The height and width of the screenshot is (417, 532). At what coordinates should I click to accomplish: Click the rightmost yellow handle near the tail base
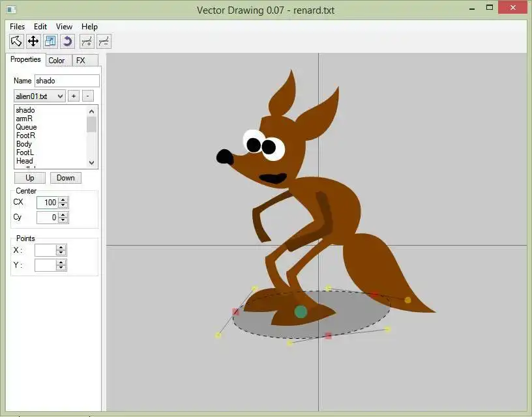point(388,329)
